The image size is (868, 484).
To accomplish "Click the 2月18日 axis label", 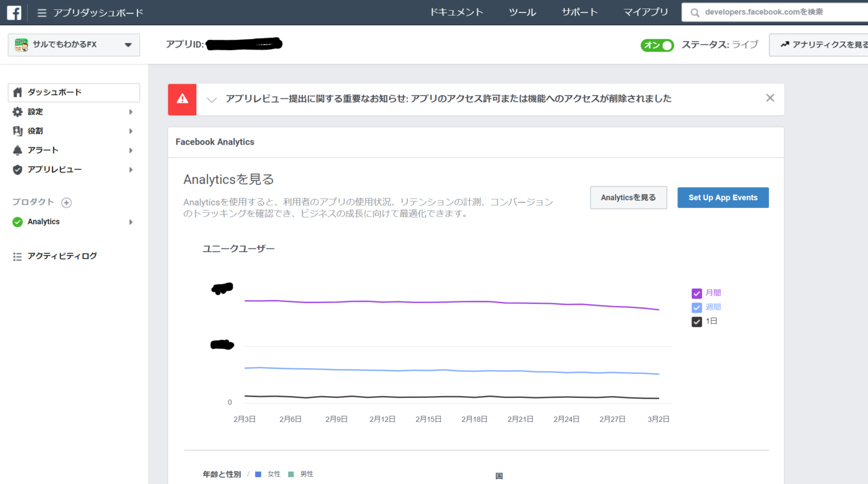I will pos(474,420).
